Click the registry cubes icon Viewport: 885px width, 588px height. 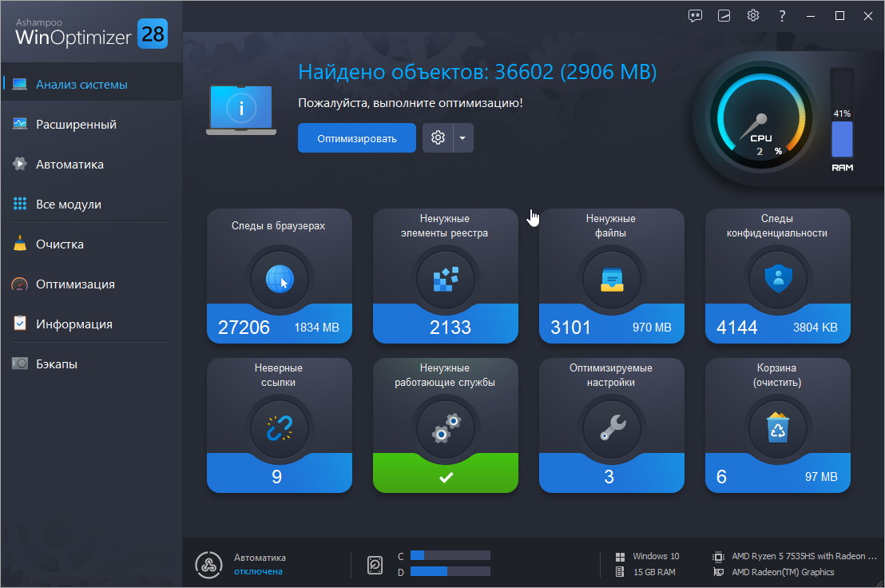[446, 280]
